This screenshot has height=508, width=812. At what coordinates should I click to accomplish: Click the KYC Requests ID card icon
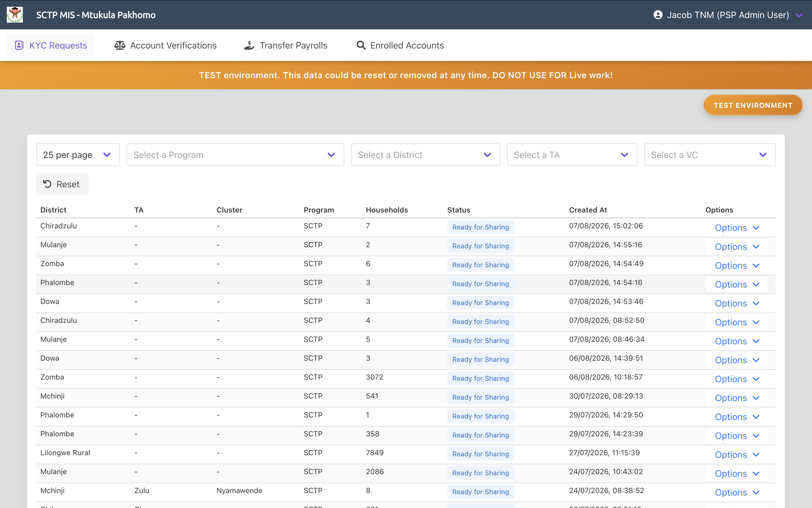[19, 45]
